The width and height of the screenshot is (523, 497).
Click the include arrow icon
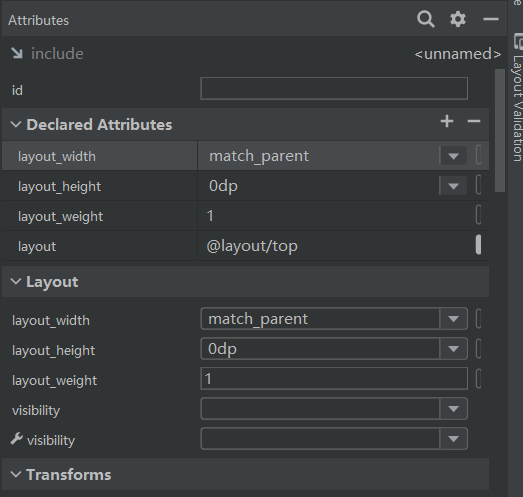coord(17,53)
